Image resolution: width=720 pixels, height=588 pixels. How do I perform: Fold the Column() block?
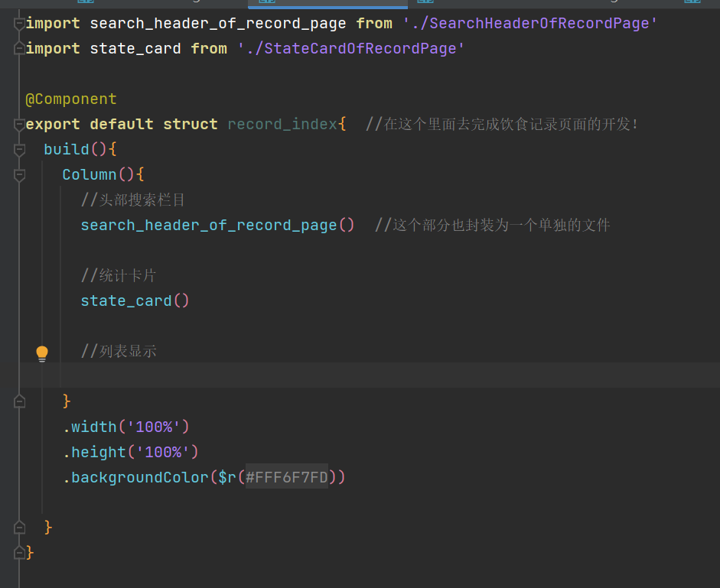[x=19, y=175]
